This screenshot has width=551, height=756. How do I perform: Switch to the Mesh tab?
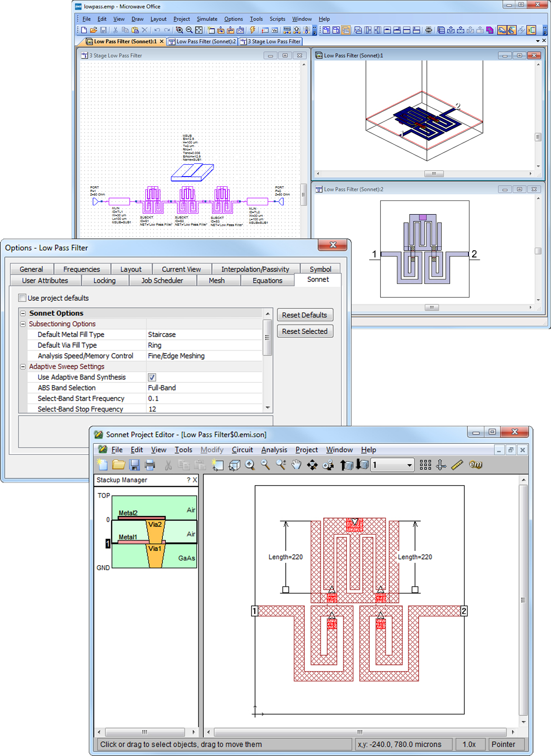[216, 280]
